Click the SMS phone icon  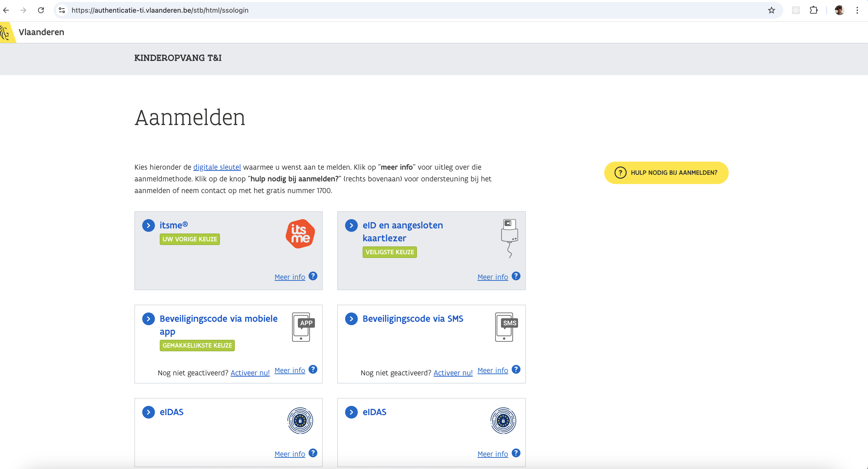coord(506,327)
